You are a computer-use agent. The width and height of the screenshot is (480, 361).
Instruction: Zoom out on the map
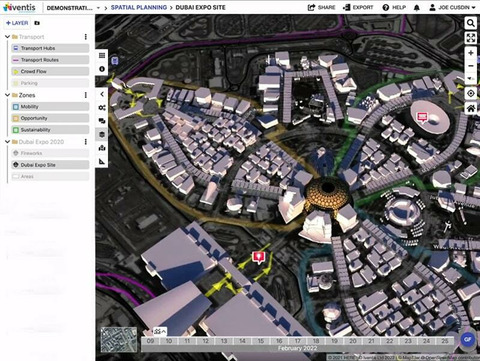471,66
